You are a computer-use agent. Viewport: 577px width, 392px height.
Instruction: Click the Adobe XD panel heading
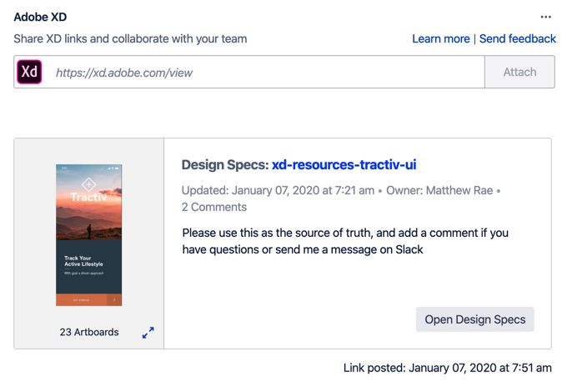click(x=40, y=17)
